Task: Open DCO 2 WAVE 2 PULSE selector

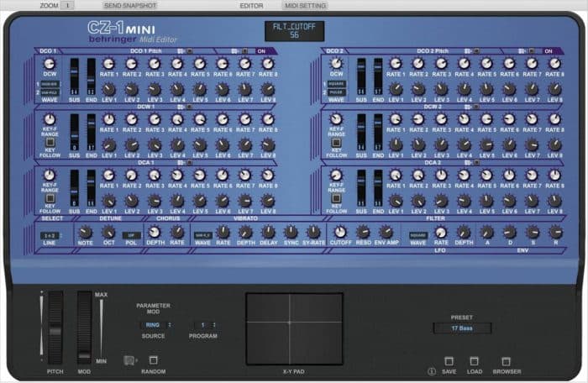Action: [x=337, y=92]
